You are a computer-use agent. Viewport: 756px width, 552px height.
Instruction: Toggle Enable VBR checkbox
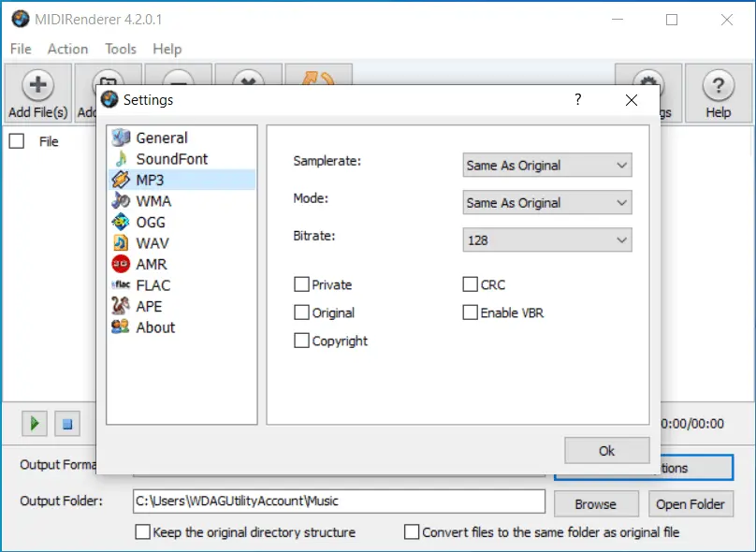tap(470, 312)
